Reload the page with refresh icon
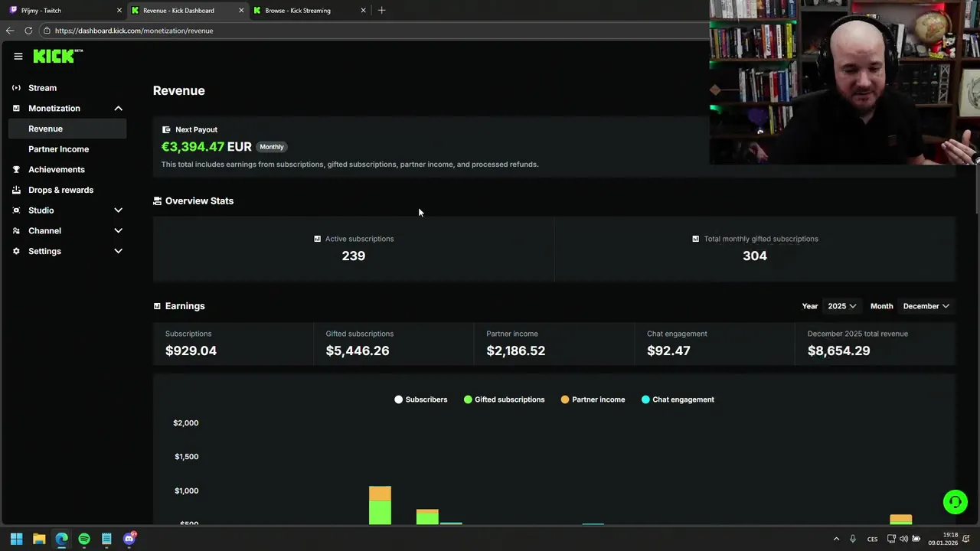Viewport: 980px width, 551px height. [x=28, y=31]
